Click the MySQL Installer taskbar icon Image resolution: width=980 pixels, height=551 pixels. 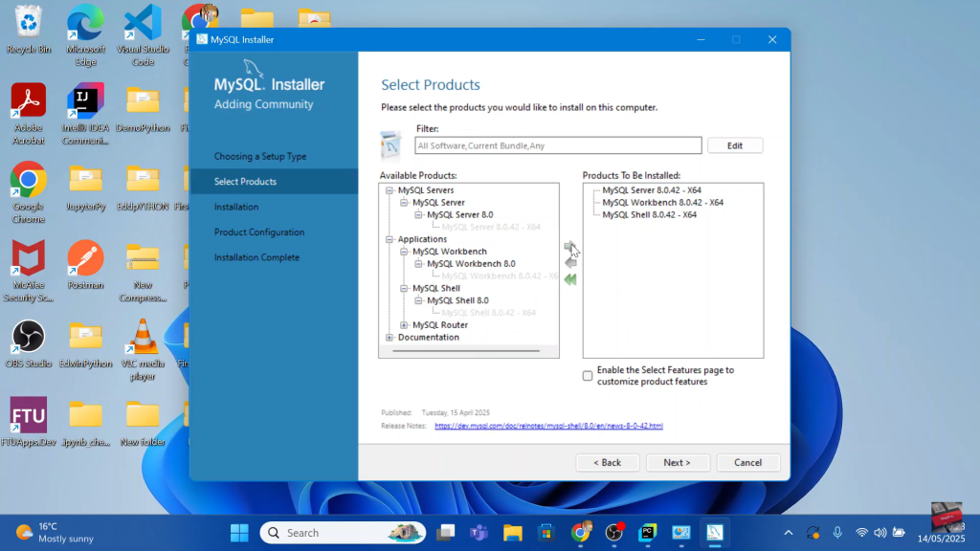(x=714, y=533)
